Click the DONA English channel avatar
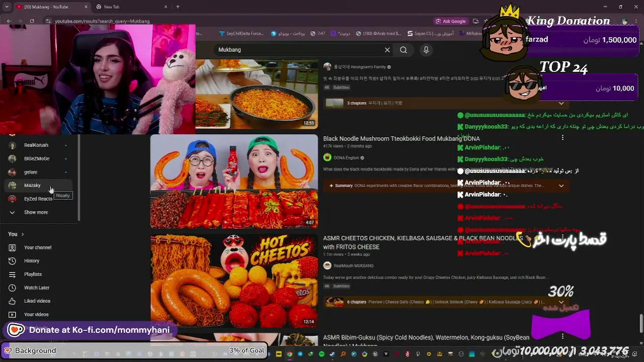This screenshot has height=362, width=644. click(328, 158)
